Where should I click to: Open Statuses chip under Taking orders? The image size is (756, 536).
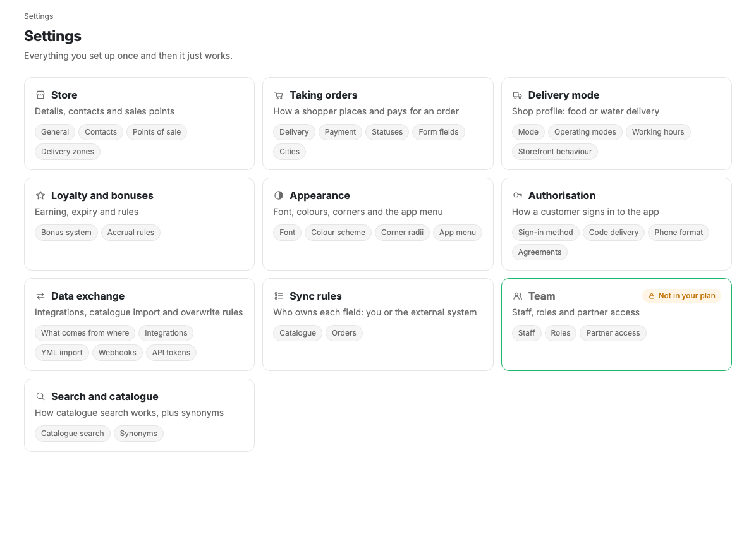pos(387,132)
